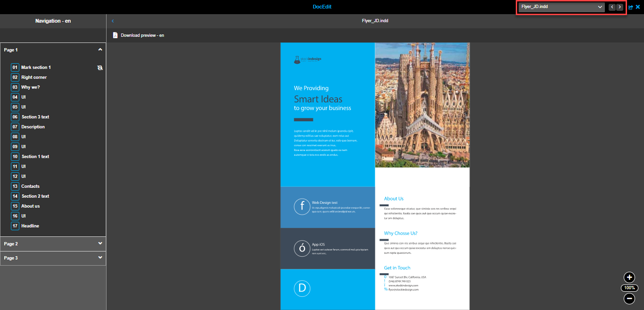Screen dimensions: 644x310
Task: Click the 100% zoom level indicator
Action: (629, 288)
